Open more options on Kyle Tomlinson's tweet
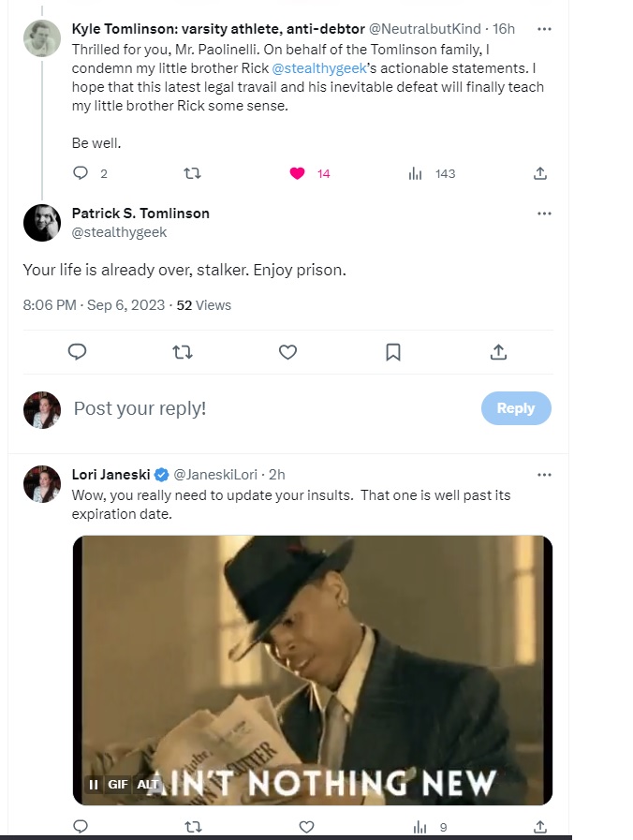The height and width of the screenshot is (840, 633). [544, 29]
